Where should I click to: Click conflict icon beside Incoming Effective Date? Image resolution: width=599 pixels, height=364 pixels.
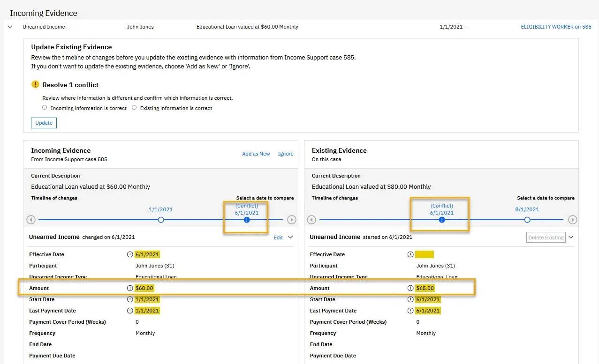click(x=130, y=254)
